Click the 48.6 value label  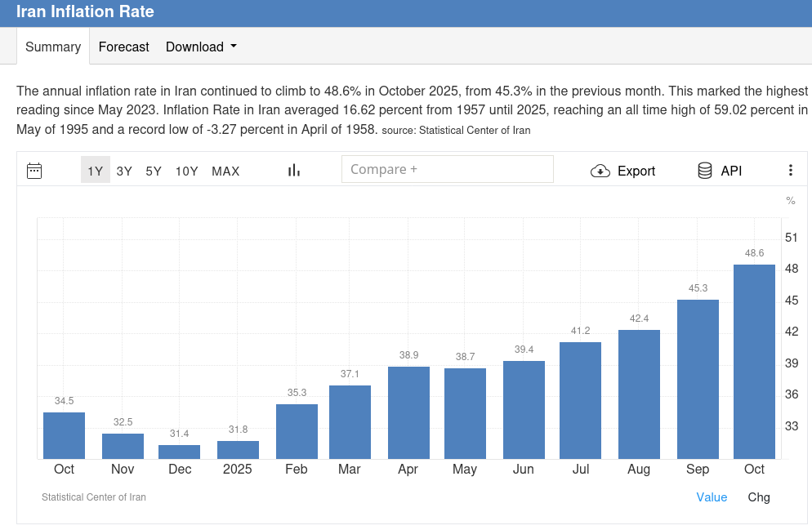click(754, 253)
